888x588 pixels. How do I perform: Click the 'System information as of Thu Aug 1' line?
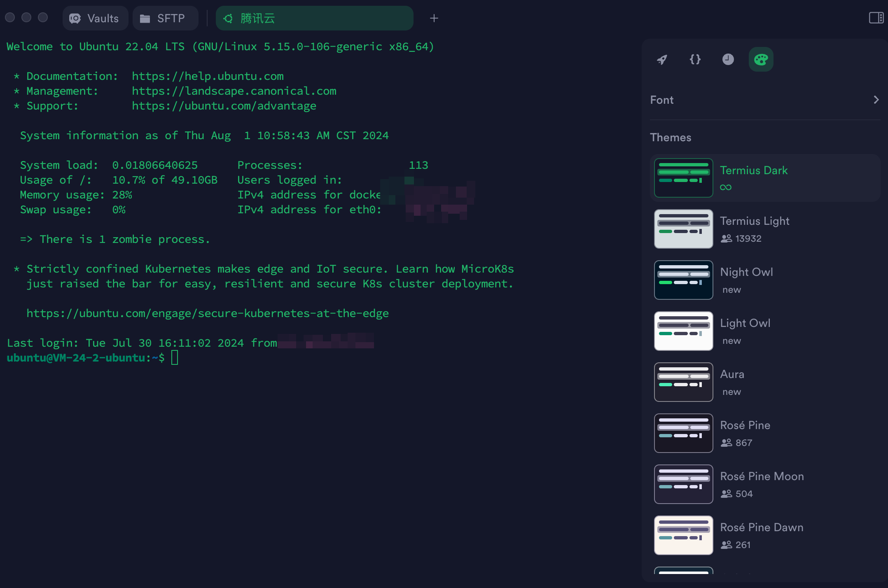(x=204, y=135)
